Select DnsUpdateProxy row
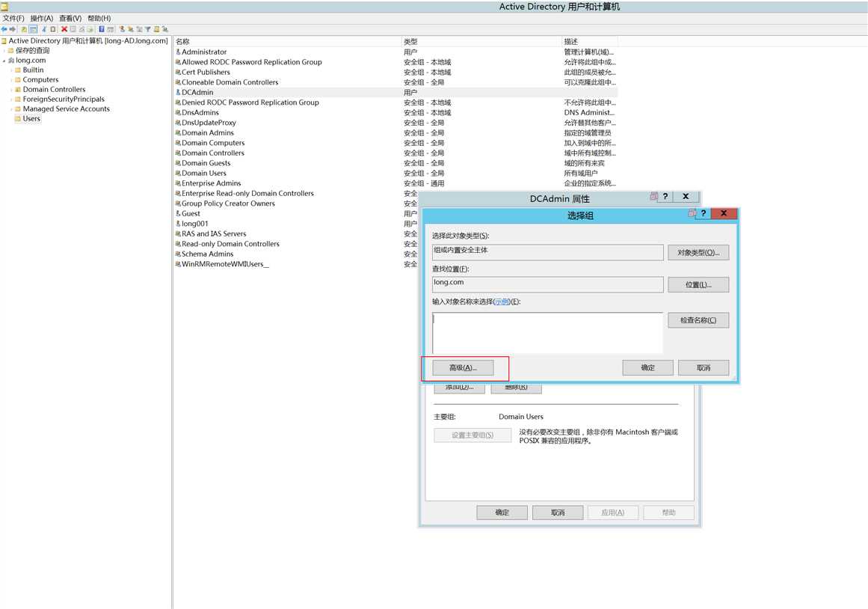The height and width of the screenshot is (609, 868). [x=395, y=123]
